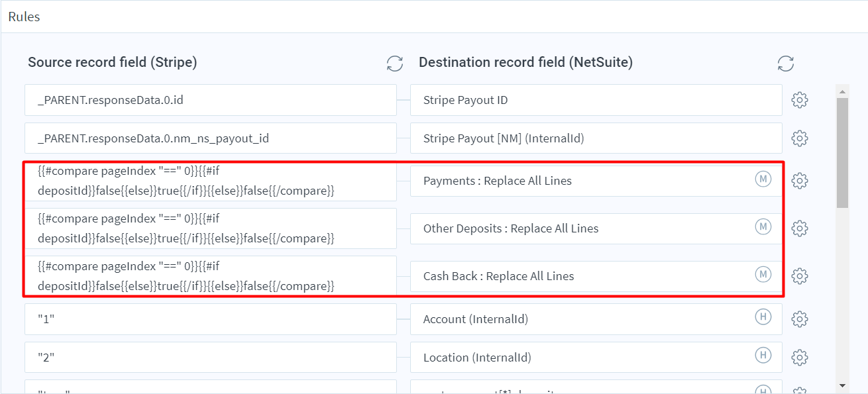Edit source expression mapped to Other Deposits
The width and height of the screenshot is (868, 394).
click(211, 228)
